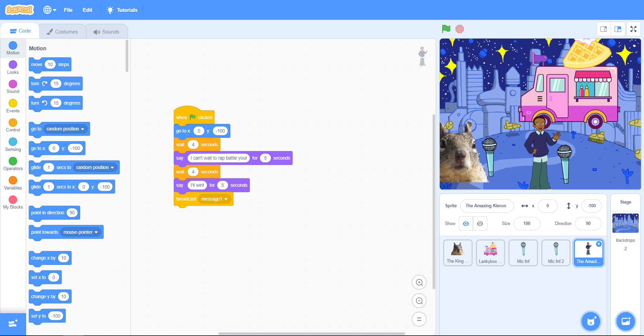The width and height of the screenshot is (644, 336).
Task: Click the Choose a Backdrop button
Action: tap(626, 321)
